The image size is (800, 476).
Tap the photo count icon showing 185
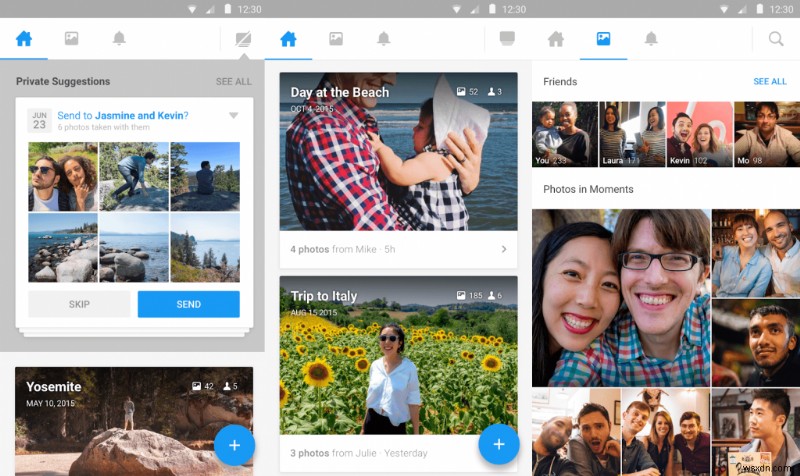pos(461,295)
